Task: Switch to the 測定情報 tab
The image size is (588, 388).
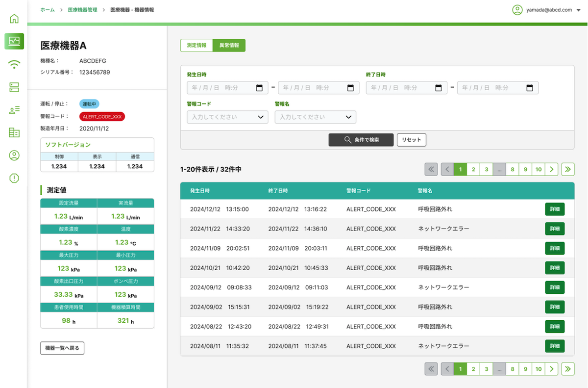Action: click(x=196, y=45)
